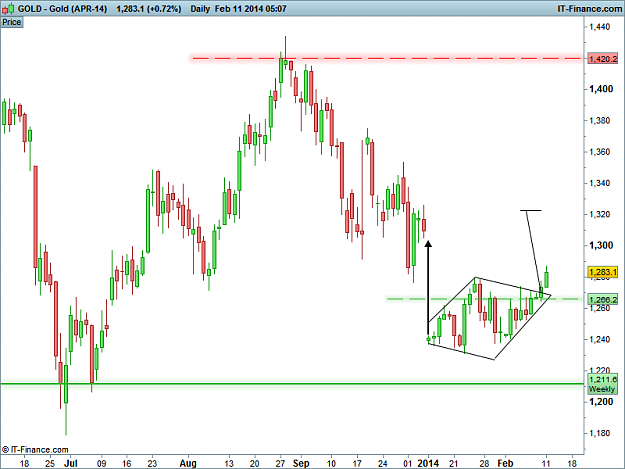
Task: Click the 'Daily' timeframe text in the header
Action: [x=200, y=8]
